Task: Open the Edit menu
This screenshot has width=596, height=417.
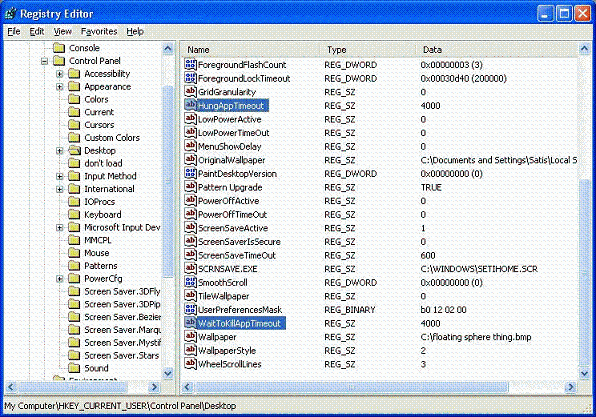Action: [37, 32]
